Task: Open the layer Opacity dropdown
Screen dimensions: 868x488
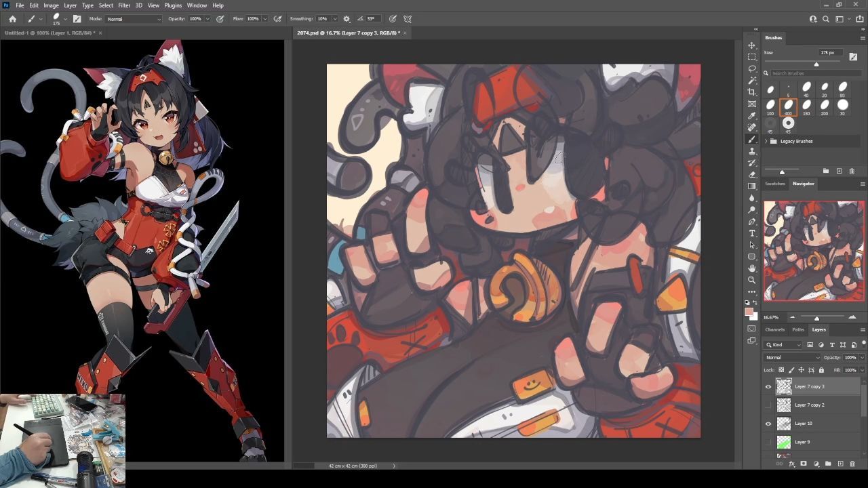Action: point(862,357)
